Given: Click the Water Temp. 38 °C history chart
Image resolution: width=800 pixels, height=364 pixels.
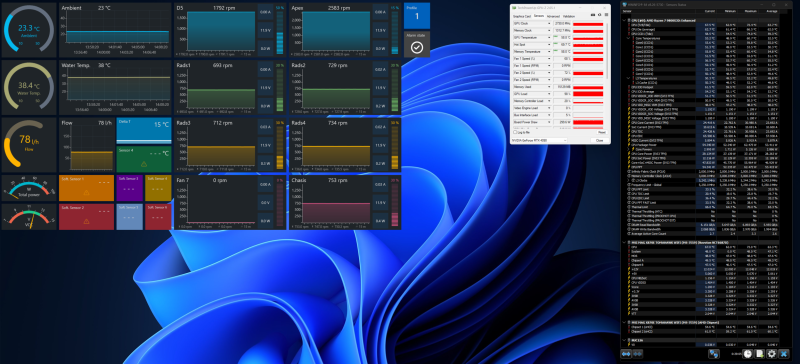Looking at the screenshot, I should coord(115,87).
